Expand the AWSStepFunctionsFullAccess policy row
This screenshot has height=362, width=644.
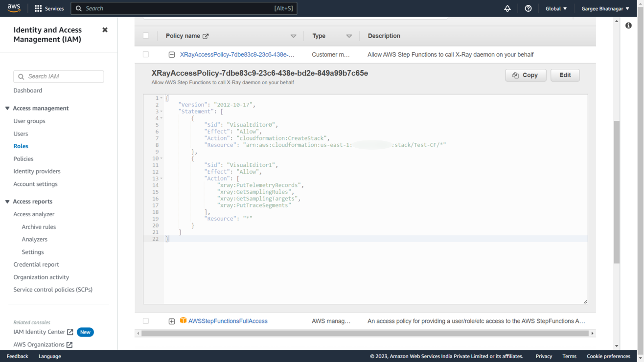point(172,321)
